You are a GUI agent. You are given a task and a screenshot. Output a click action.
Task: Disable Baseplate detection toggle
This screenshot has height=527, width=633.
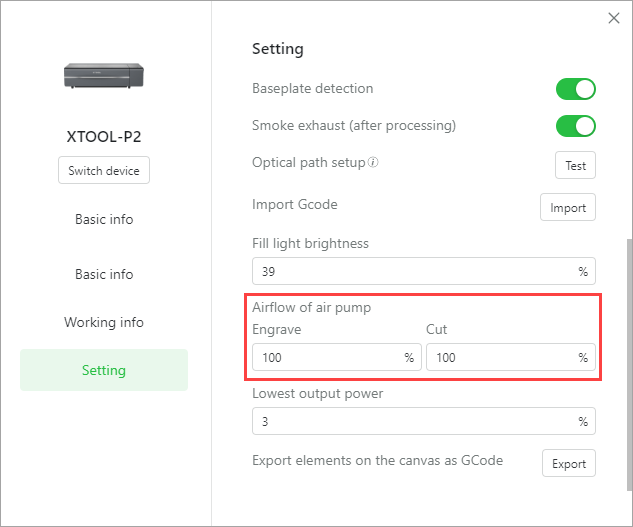(576, 89)
